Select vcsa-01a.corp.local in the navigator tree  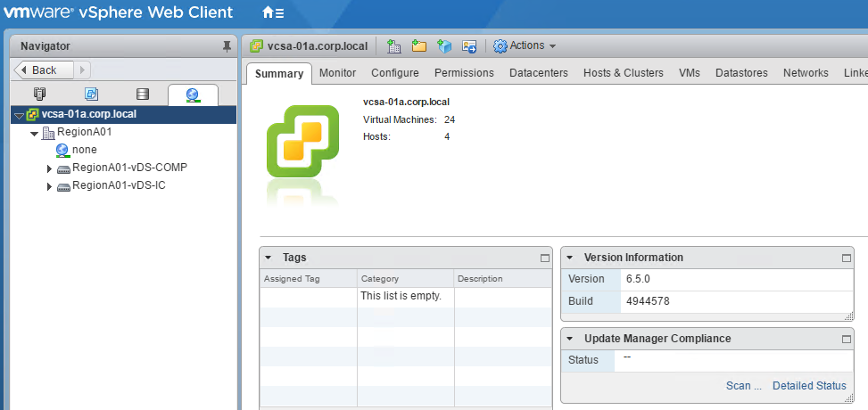tap(88, 115)
